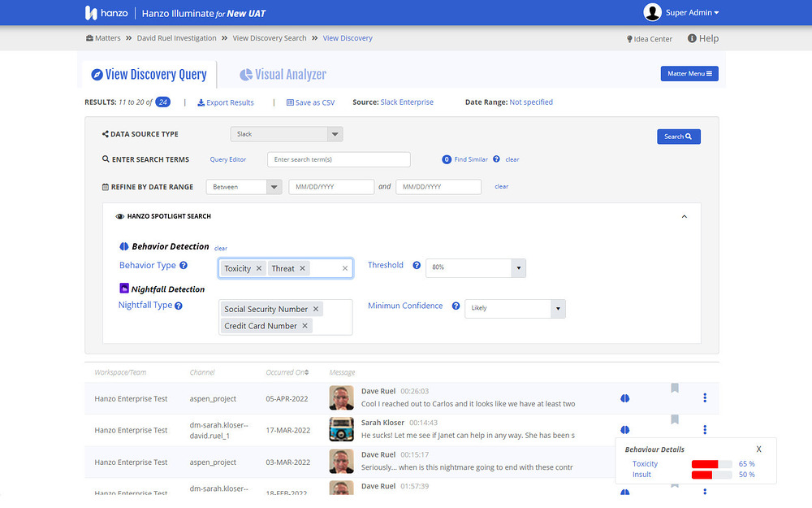812x508 pixels.
Task: Open the Minimum Confidence Likely dropdown
Action: [516, 308]
